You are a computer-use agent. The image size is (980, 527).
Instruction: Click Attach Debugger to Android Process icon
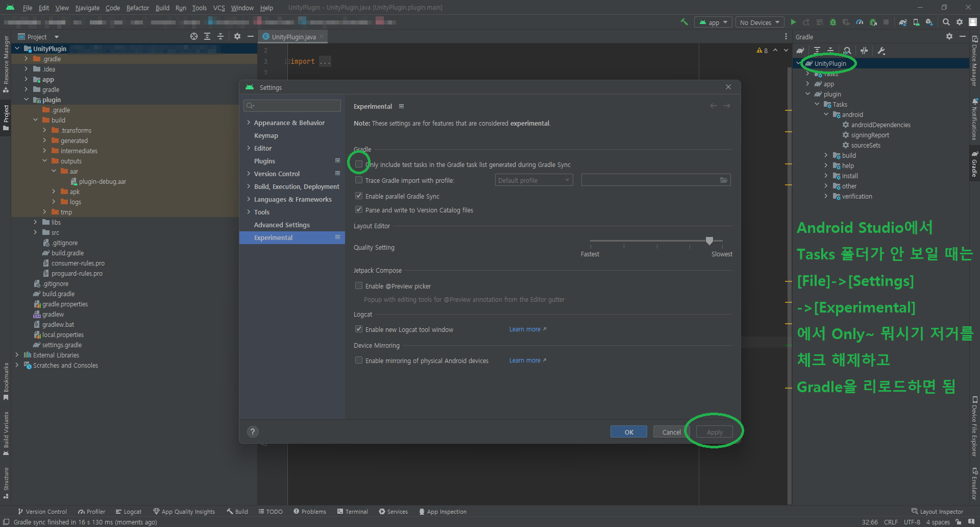(x=873, y=22)
